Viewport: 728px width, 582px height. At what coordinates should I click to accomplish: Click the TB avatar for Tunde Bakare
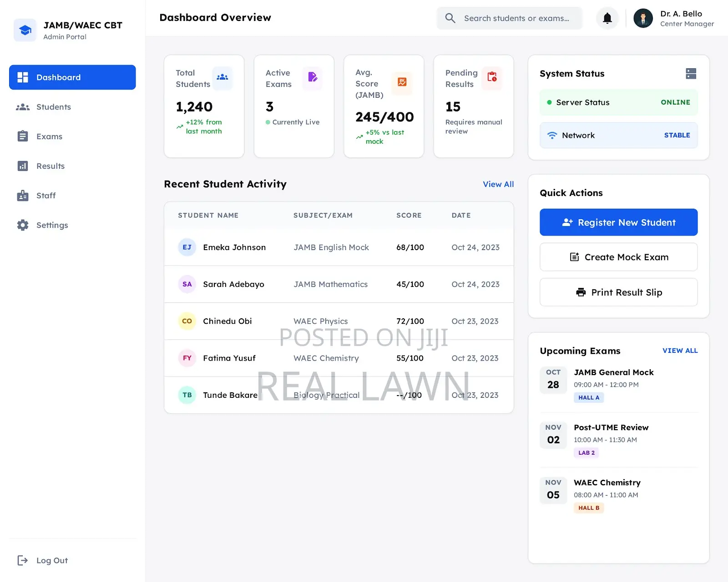(x=187, y=395)
